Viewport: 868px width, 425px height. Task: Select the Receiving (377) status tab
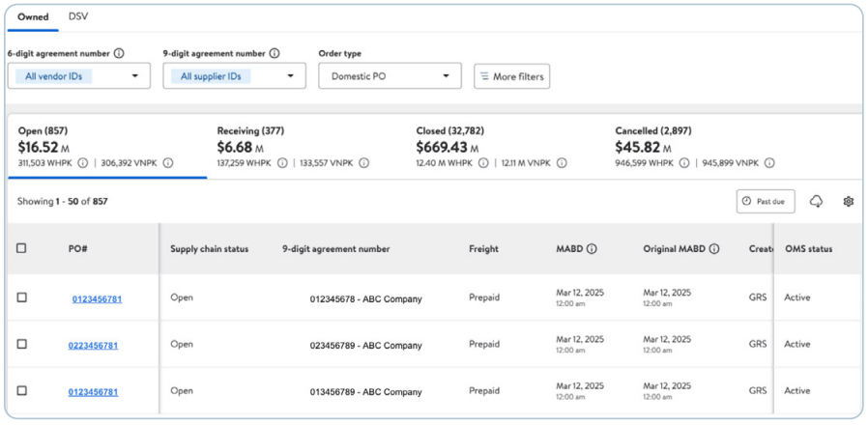306,147
